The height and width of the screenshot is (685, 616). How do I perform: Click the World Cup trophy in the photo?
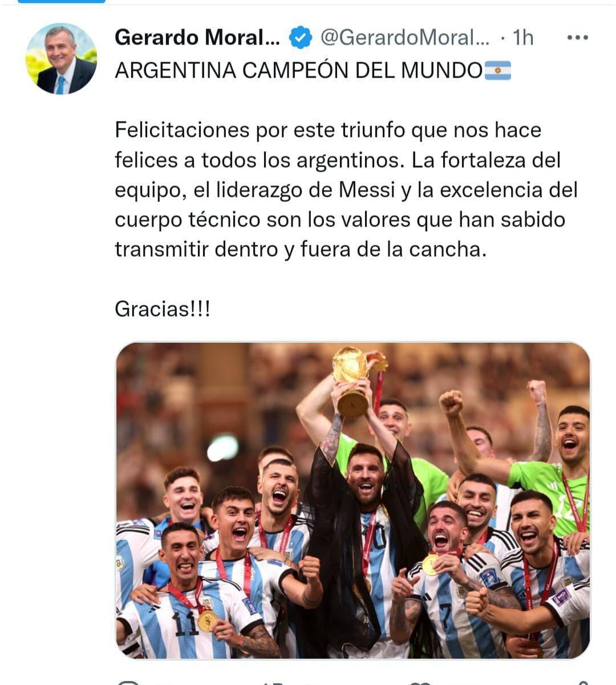351,381
